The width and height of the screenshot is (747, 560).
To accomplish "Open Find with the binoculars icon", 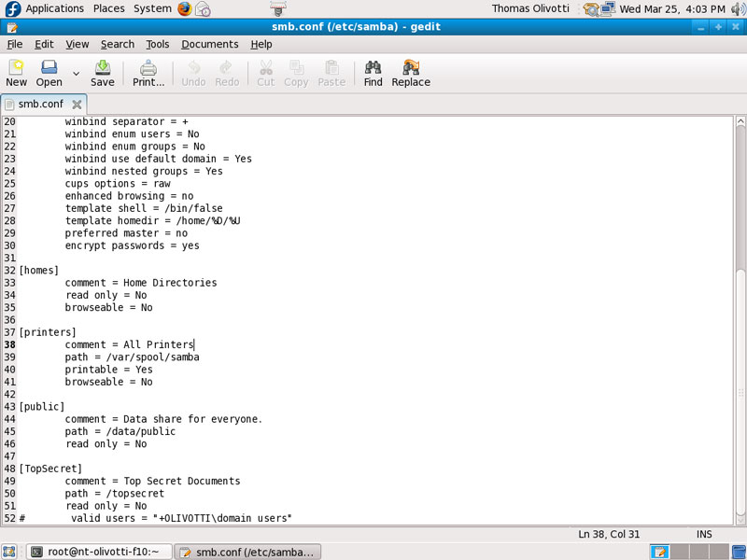I will pyautogui.click(x=373, y=73).
